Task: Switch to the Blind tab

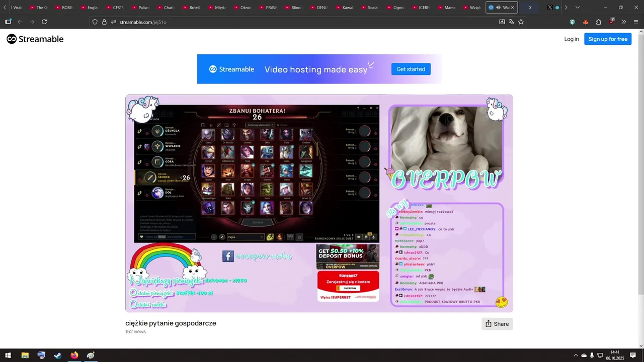Action: (x=294, y=8)
